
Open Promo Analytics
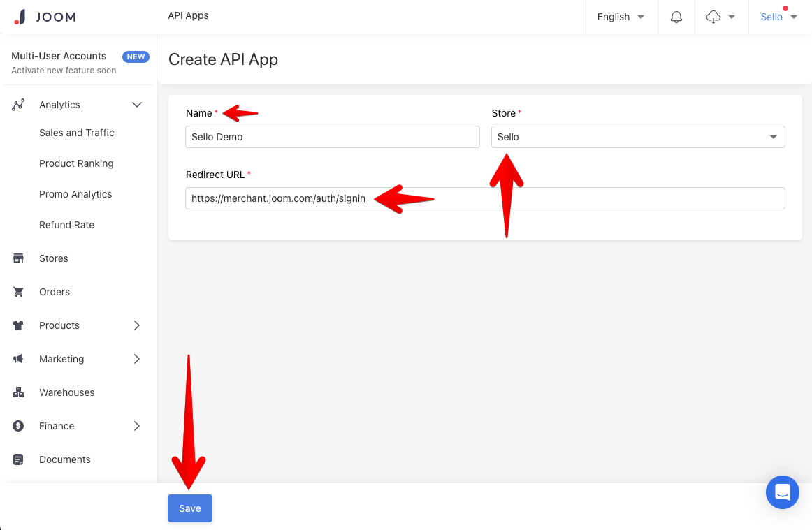(x=75, y=194)
